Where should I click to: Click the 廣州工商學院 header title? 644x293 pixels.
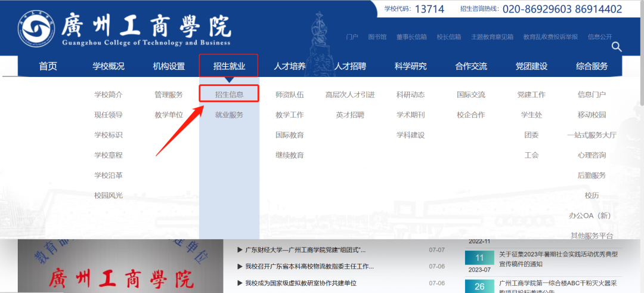coord(146,27)
